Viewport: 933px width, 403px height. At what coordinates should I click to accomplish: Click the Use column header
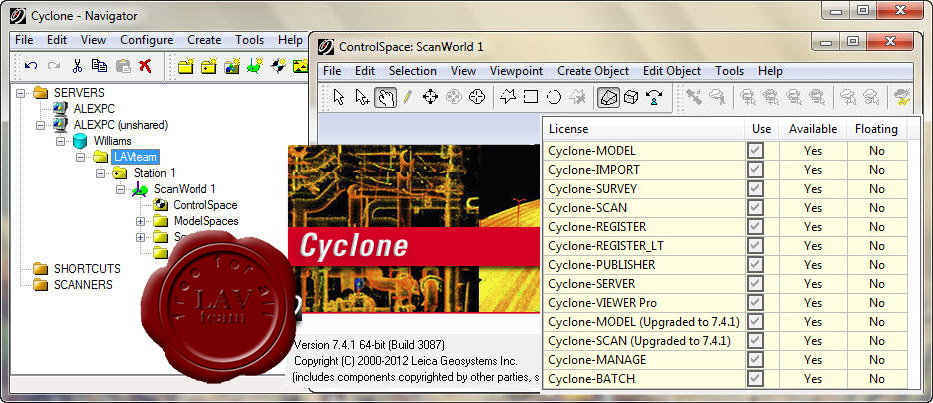pos(762,129)
